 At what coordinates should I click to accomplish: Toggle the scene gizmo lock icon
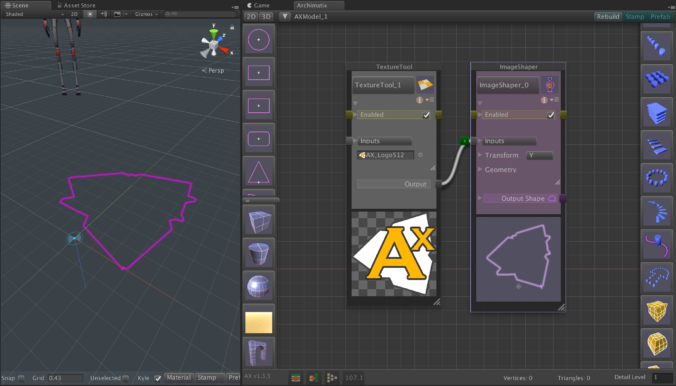[x=232, y=27]
